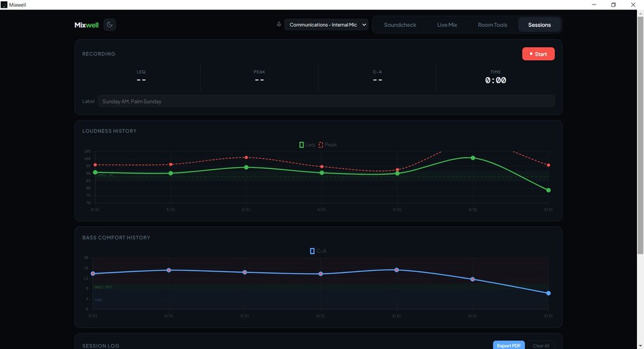Toggle Leq series in loudness legend

(x=307, y=145)
